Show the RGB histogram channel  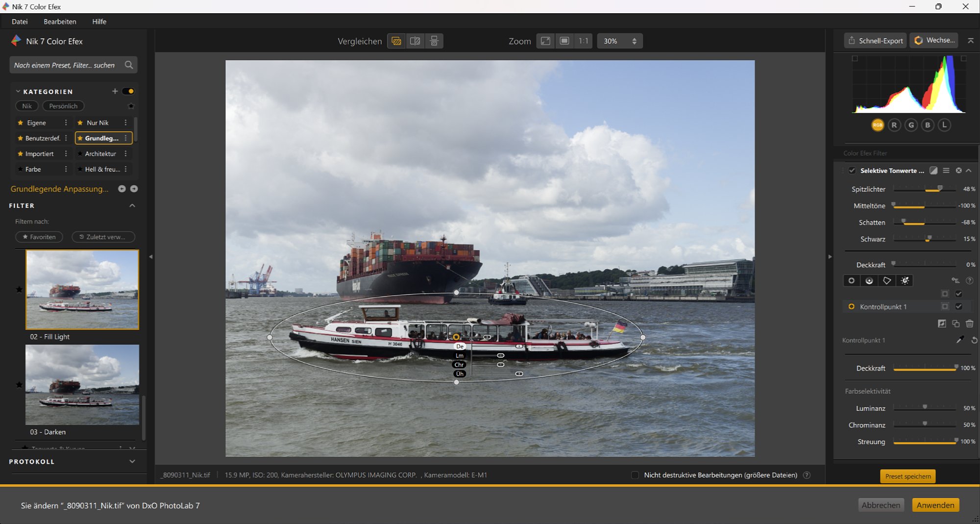click(x=878, y=125)
